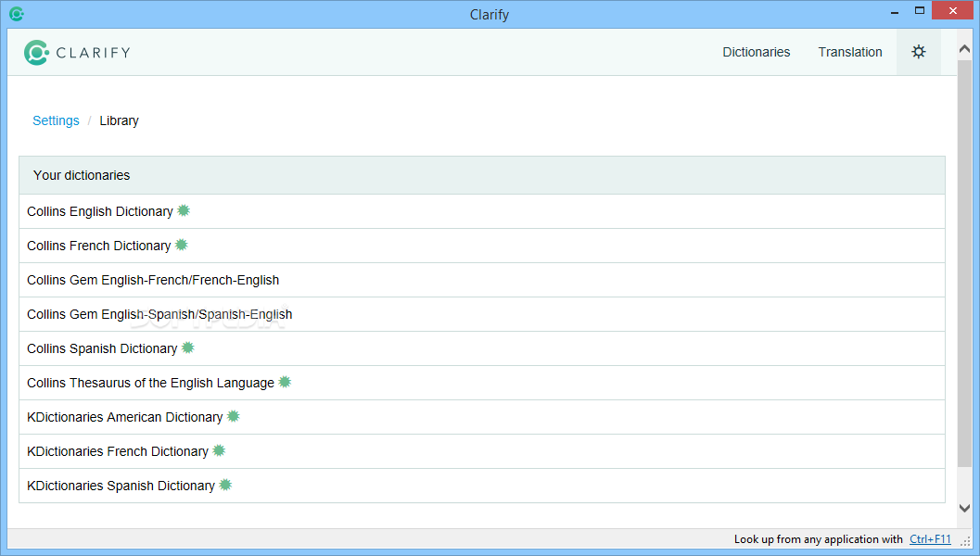Image resolution: width=980 pixels, height=556 pixels.
Task: Go back to Settings breadcrumb link
Action: click(56, 120)
